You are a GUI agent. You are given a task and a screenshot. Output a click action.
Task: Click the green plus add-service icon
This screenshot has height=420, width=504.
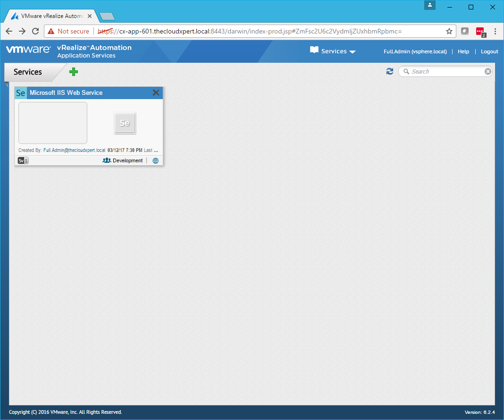point(74,72)
